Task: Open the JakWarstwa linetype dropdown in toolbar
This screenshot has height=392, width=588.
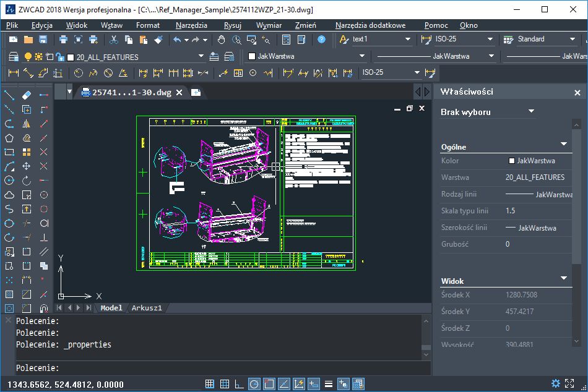Action: tap(491, 56)
